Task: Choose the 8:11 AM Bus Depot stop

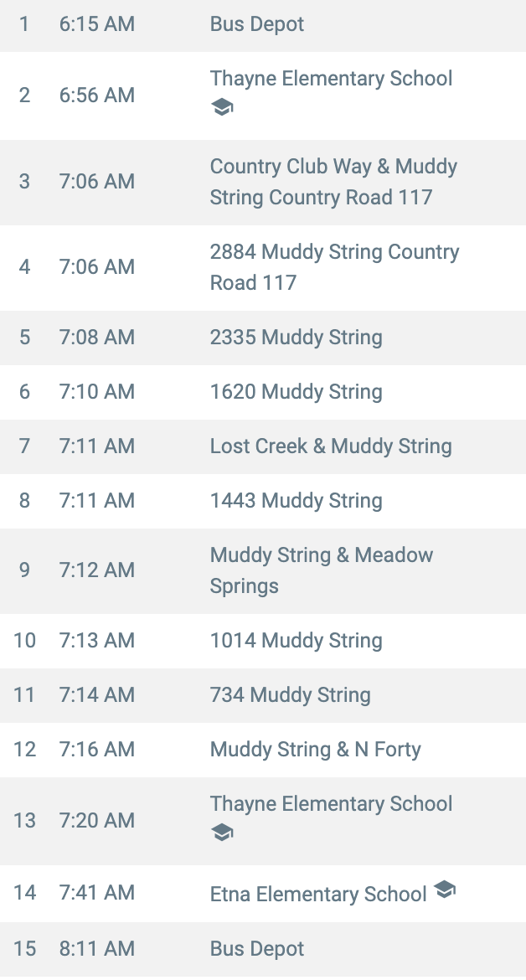Action: coord(263,949)
